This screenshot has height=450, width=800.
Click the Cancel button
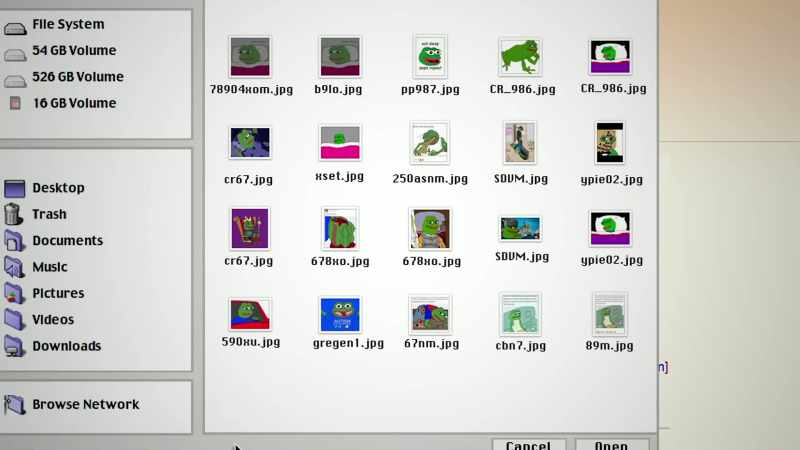529,444
